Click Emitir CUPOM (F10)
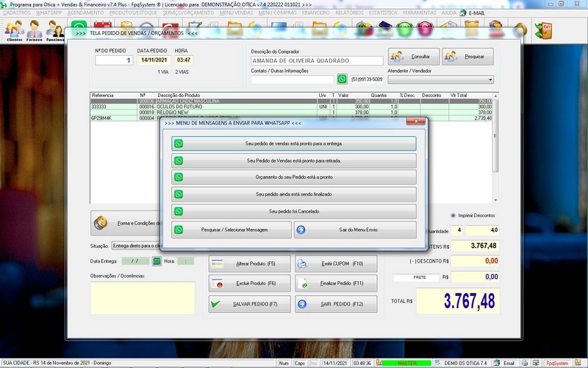Screen dimensions: 588x368 click(336, 263)
